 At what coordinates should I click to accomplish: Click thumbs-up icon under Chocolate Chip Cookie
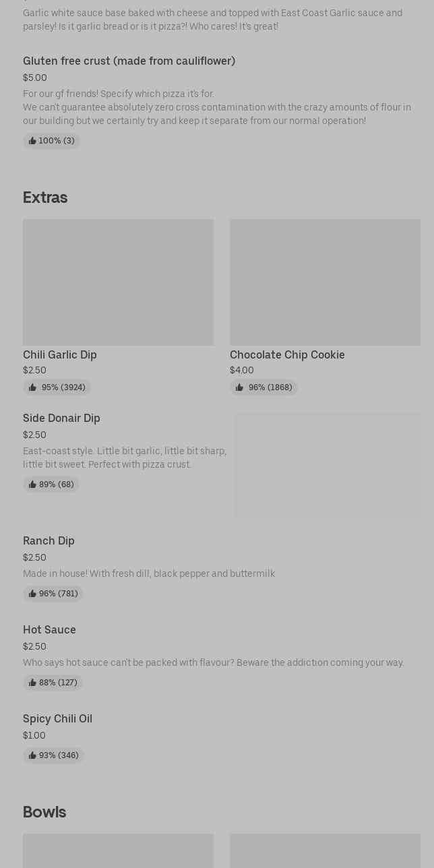point(239,387)
